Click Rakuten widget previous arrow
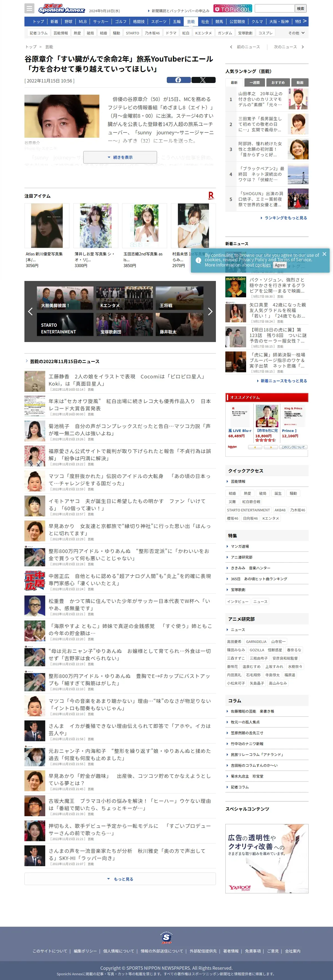 tap(255, 447)
